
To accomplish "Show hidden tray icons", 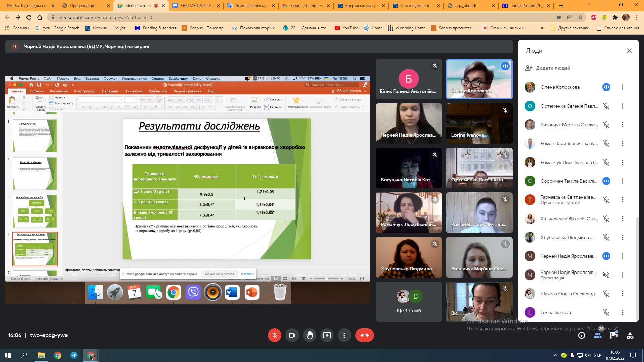I will (555, 355).
